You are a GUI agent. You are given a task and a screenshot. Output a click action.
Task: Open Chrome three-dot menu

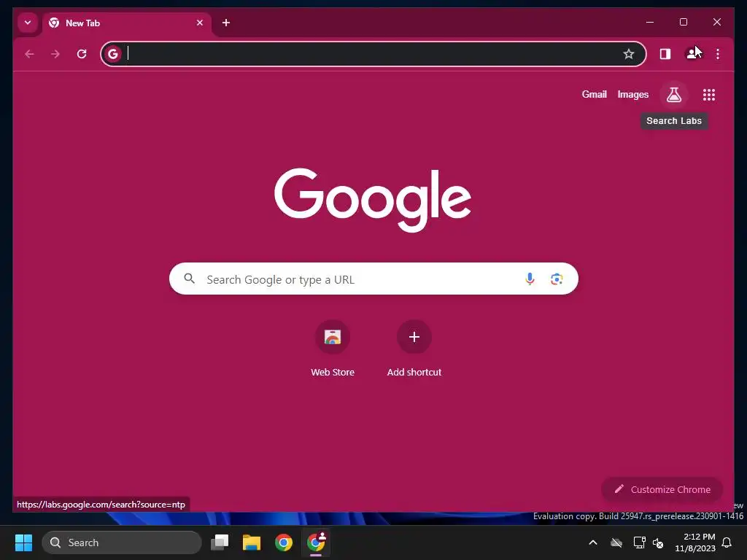click(x=718, y=54)
